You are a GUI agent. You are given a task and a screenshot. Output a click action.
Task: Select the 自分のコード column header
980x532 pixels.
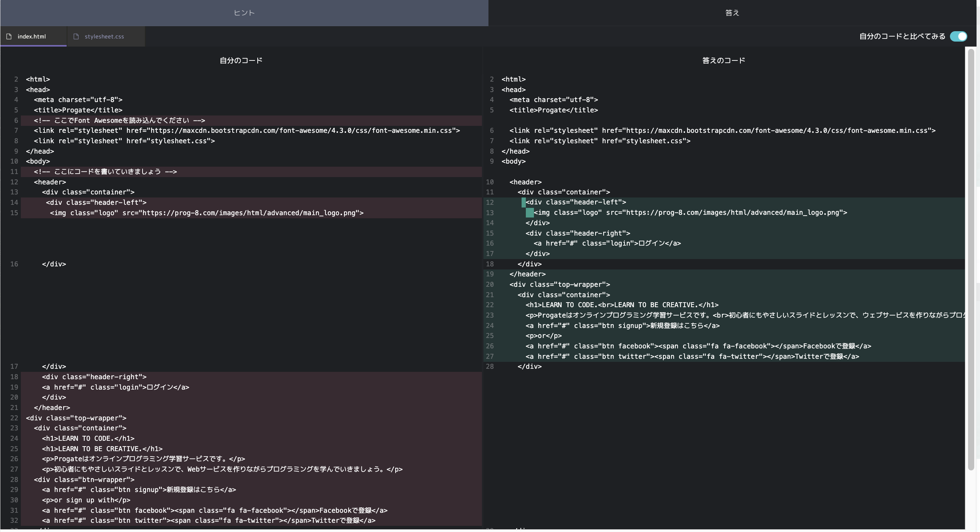click(240, 60)
